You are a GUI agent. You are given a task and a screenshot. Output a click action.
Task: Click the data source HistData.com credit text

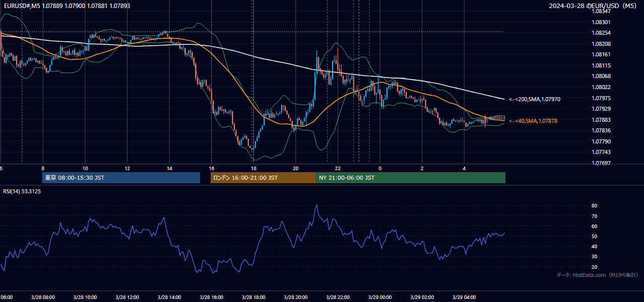coord(597,275)
